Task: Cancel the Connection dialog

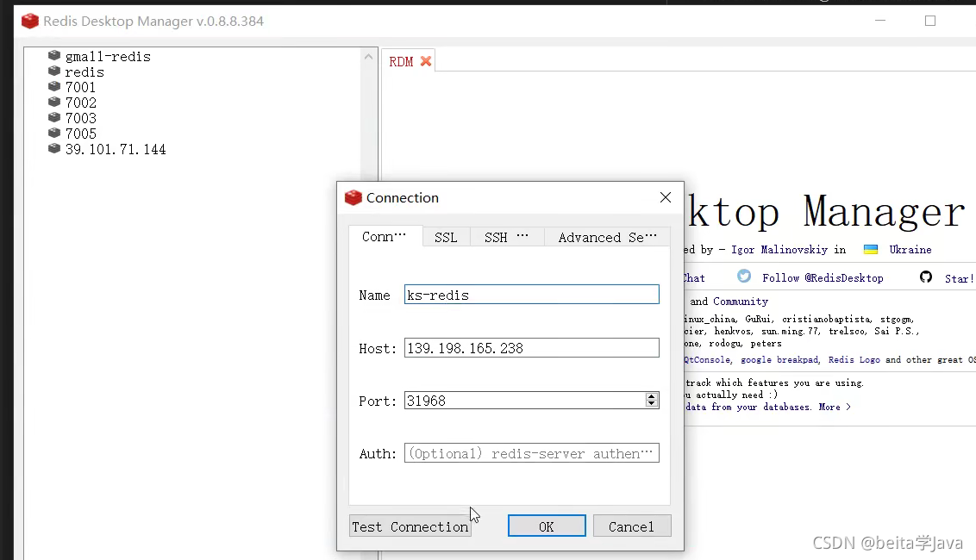Action: click(x=632, y=526)
